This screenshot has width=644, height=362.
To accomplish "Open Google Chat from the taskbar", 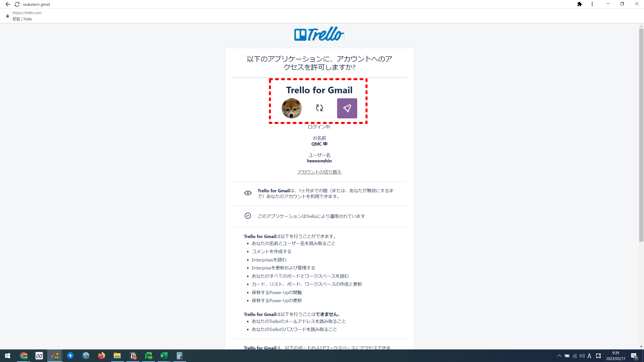I will pyautogui.click(x=148, y=356).
